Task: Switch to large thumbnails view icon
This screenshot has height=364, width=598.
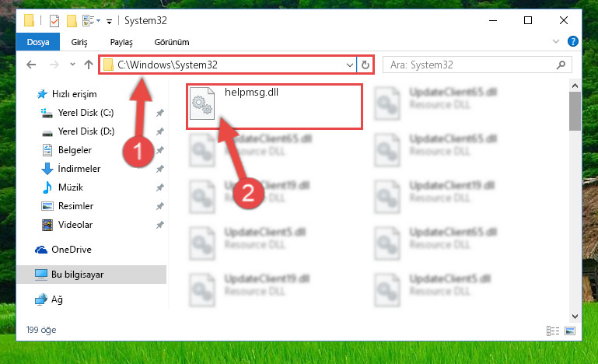Action: click(570, 331)
